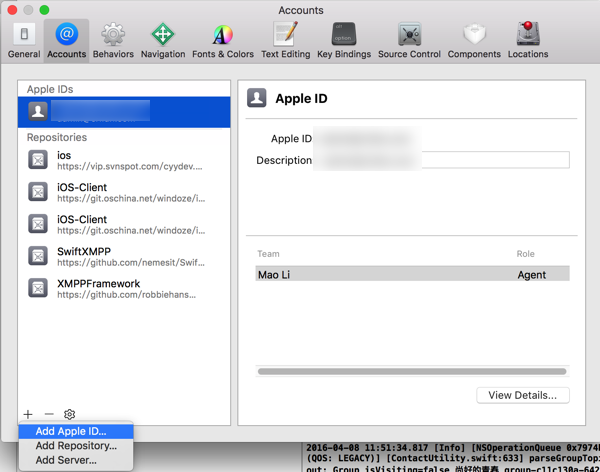The image size is (600, 472).
Task: Show Key Bindings preferences
Action: 344,41
